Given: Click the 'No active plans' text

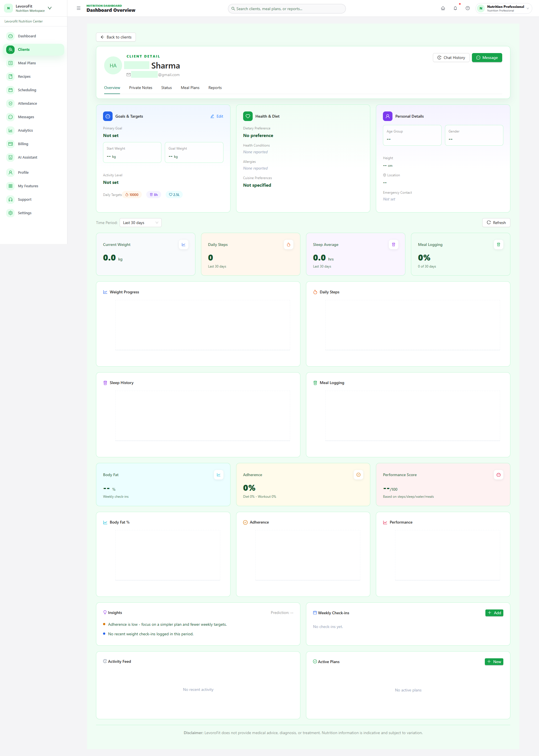Looking at the screenshot, I should point(408,690).
